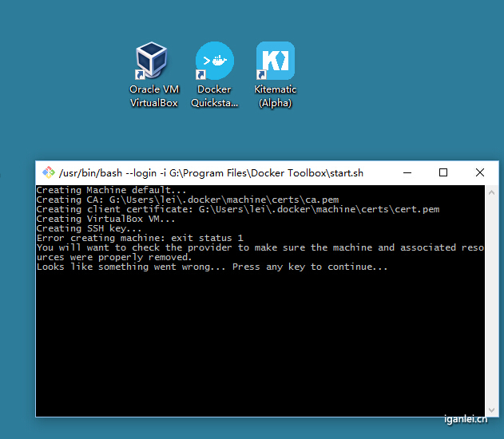Click the 'Creating SSH key...' line
The width and height of the screenshot is (504, 439).
pos(89,228)
